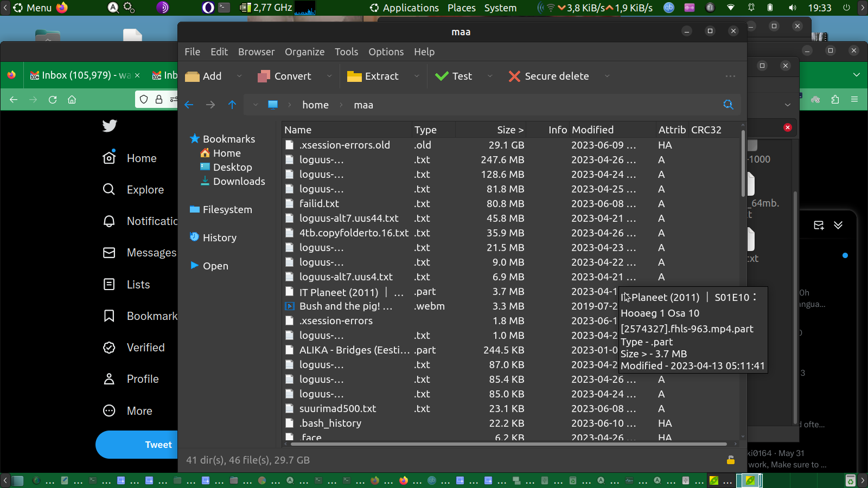Open the Organize menu

pos(304,52)
